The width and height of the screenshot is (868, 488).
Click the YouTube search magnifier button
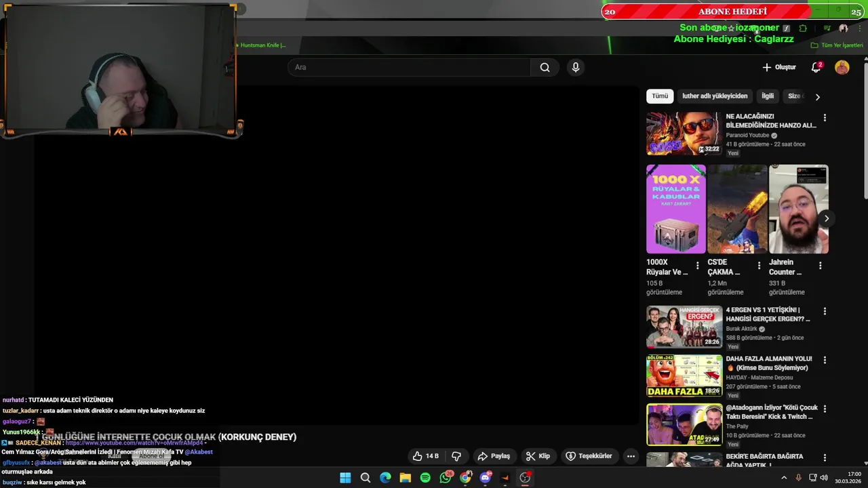(545, 67)
